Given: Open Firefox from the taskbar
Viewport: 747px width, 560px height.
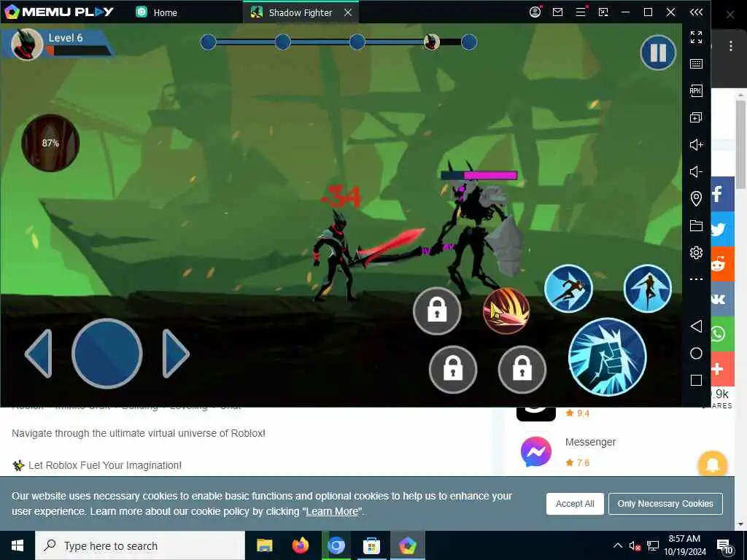Looking at the screenshot, I should (300, 545).
